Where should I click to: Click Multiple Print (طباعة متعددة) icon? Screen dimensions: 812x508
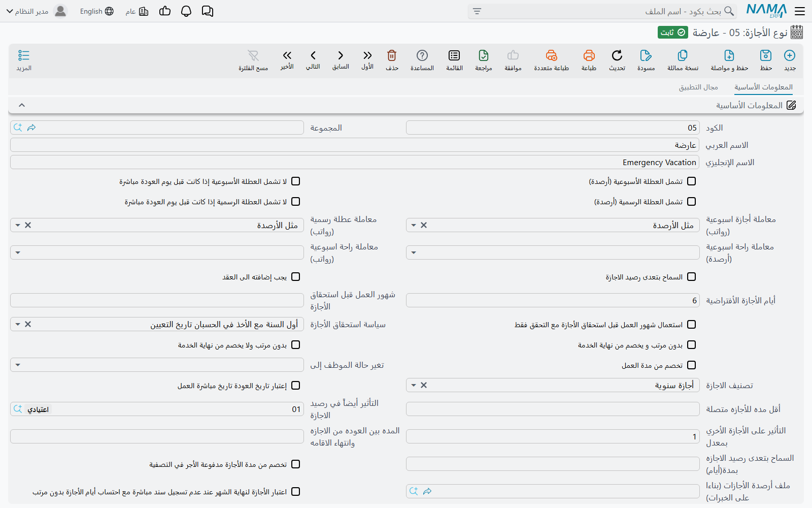[552, 55]
